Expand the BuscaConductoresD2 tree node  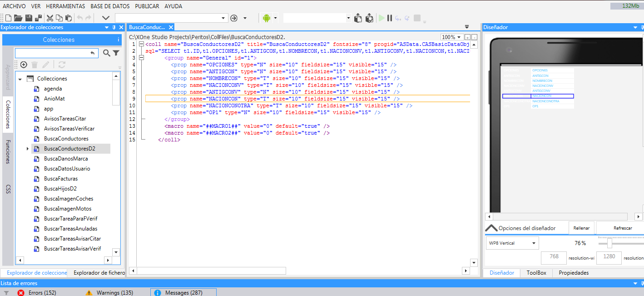pos(28,149)
